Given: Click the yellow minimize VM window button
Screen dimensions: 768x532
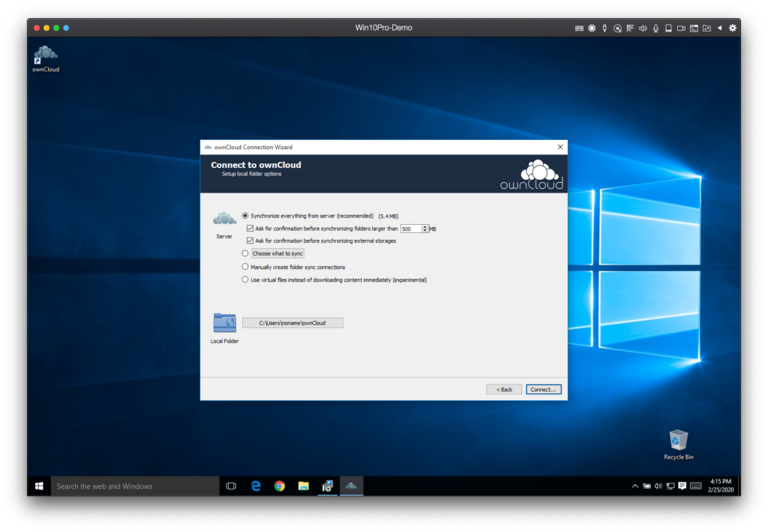Looking at the screenshot, I should click(46, 28).
